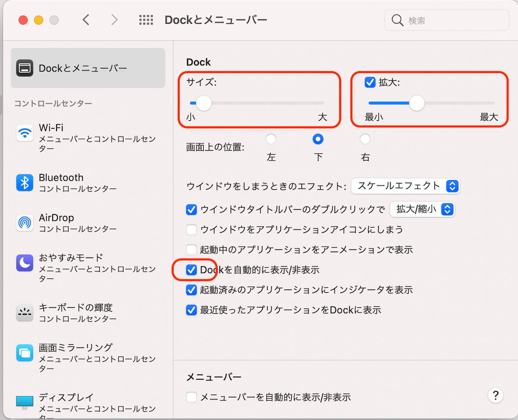The image size is (518, 420).
Task: Enable 起動中のアプリケーションをアニメーションで表示 checkbox
Action: point(191,249)
